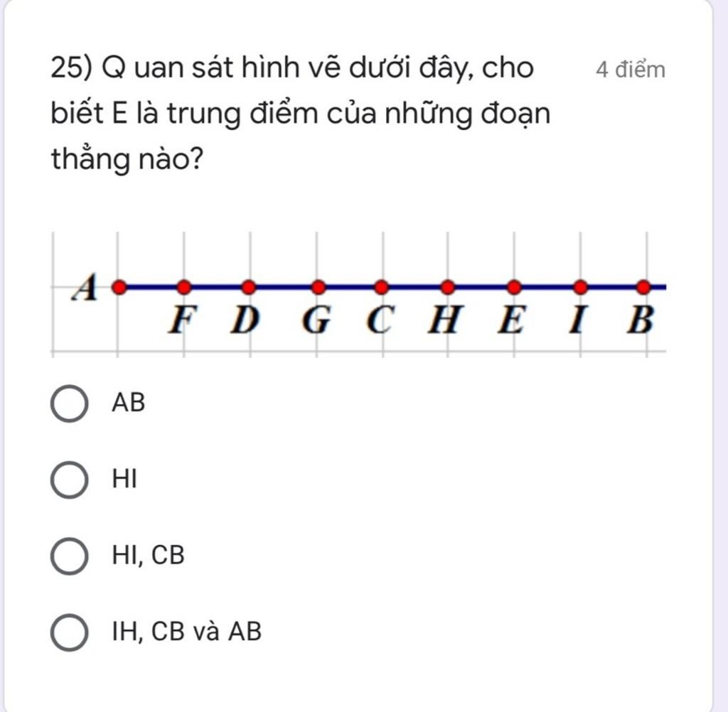Select the HI radio button

pos(69,480)
